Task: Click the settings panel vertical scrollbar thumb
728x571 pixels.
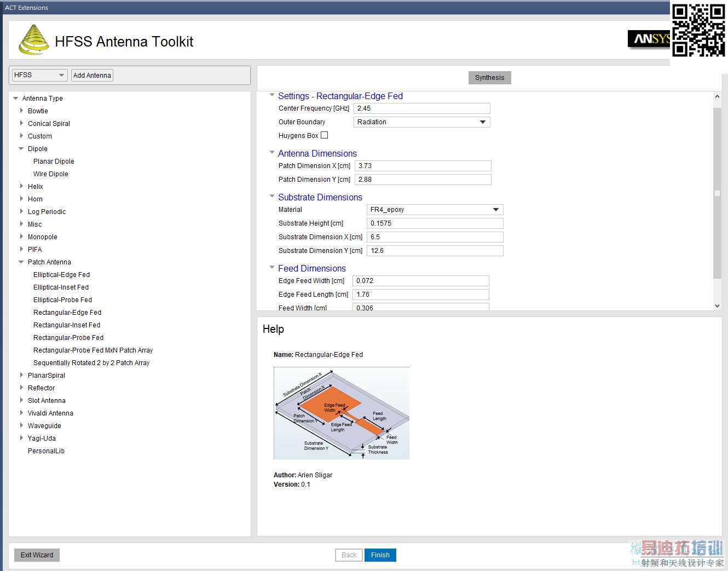Action: click(717, 193)
